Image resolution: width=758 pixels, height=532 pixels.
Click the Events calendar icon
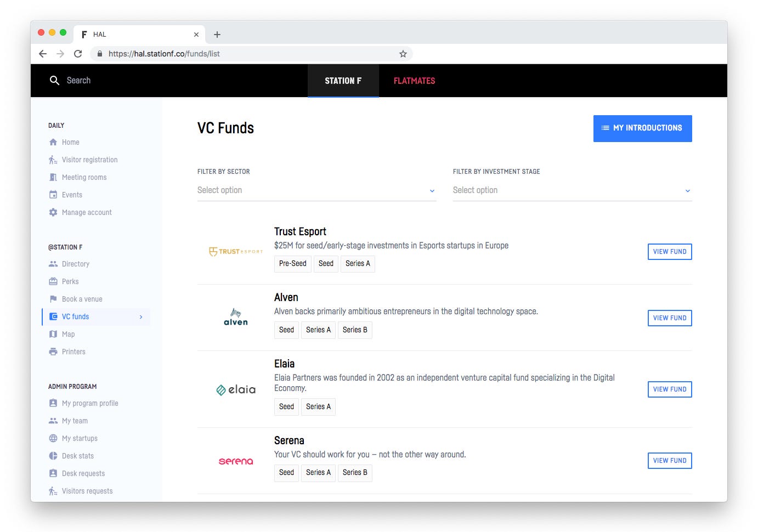53,195
